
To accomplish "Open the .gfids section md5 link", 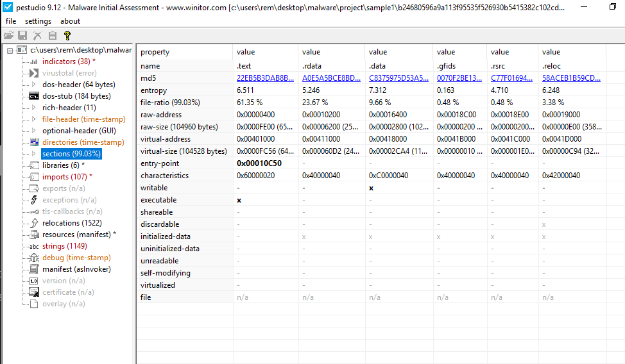I will click(x=459, y=78).
